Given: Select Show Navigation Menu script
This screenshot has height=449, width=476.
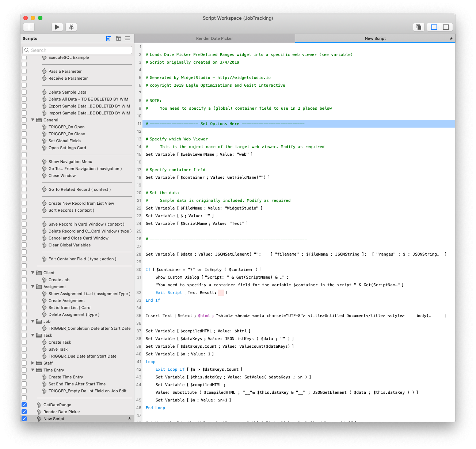Looking at the screenshot, I should 70,162.
